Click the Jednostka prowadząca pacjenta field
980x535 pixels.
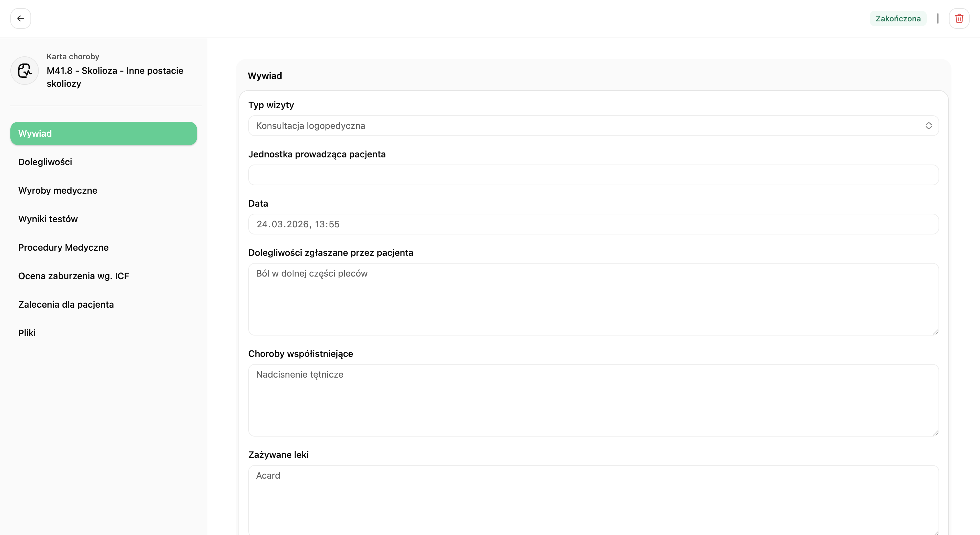(x=593, y=175)
